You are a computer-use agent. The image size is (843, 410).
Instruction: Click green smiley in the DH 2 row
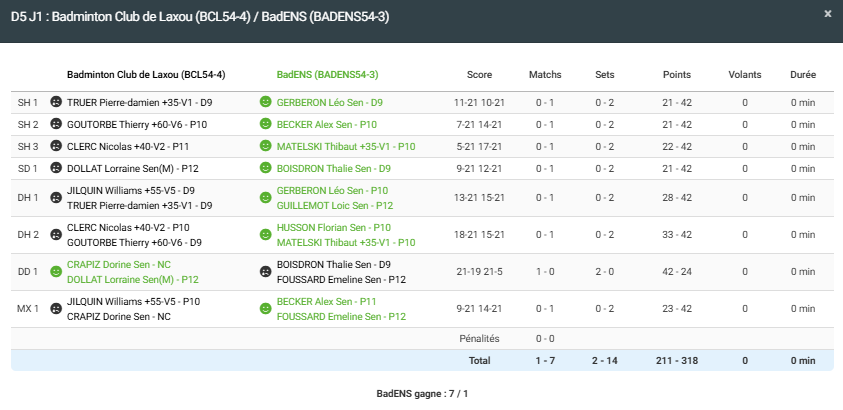tap(265, 235)
